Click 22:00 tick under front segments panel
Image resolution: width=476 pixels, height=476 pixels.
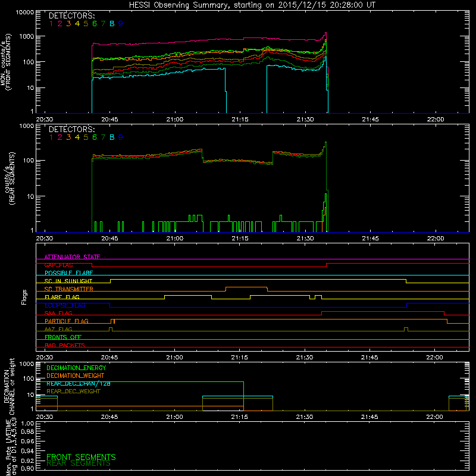436,120
